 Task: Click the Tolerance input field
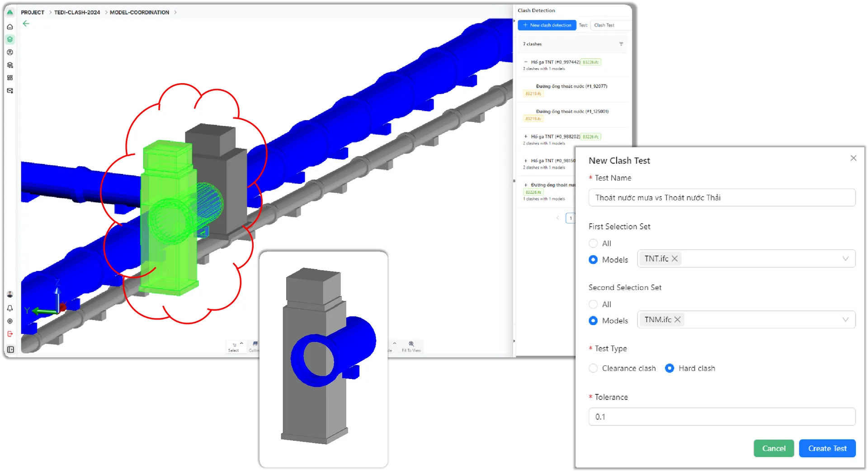(722, 416)
